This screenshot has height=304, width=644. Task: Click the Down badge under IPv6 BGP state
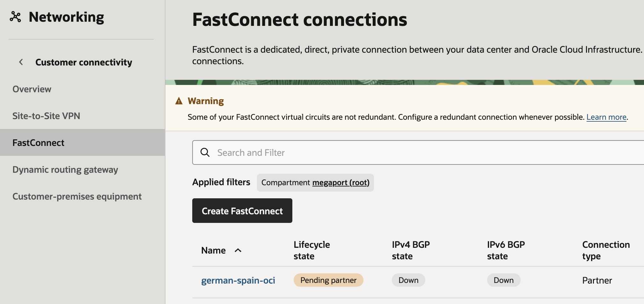503,280
